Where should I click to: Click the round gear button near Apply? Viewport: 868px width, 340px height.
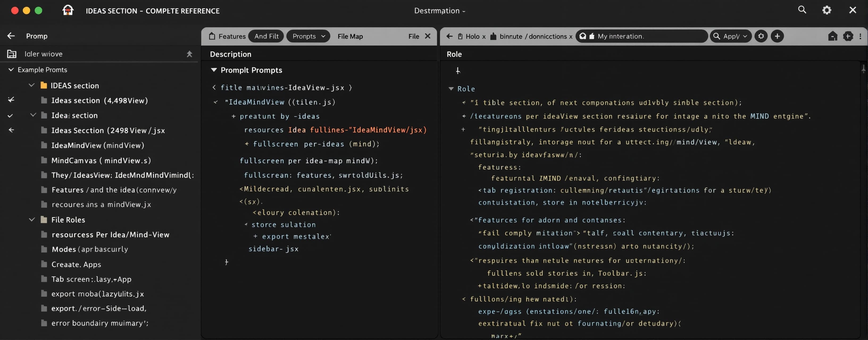(761, 36)
